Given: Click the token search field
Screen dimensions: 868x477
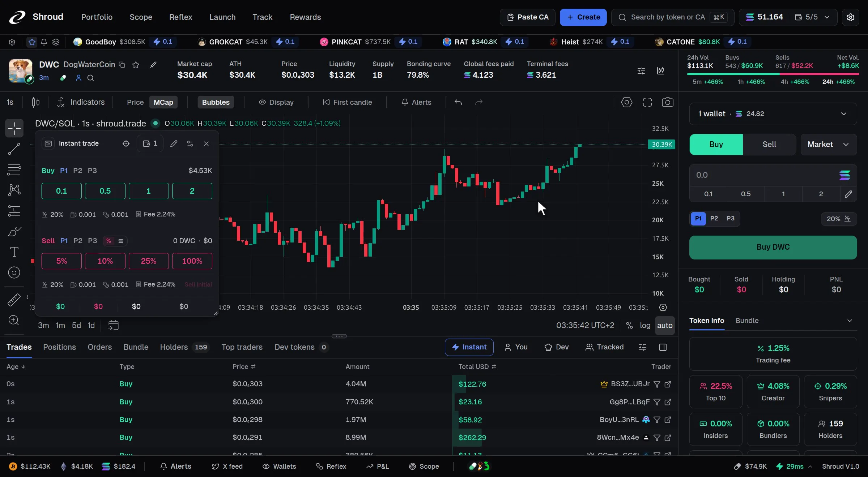Looking at the screenshot, I should click(672, 17).
